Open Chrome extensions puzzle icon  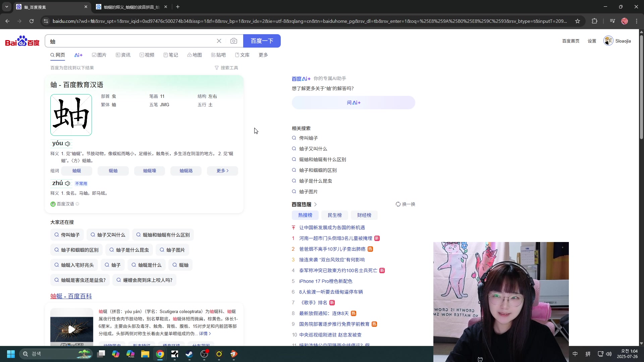594,21
